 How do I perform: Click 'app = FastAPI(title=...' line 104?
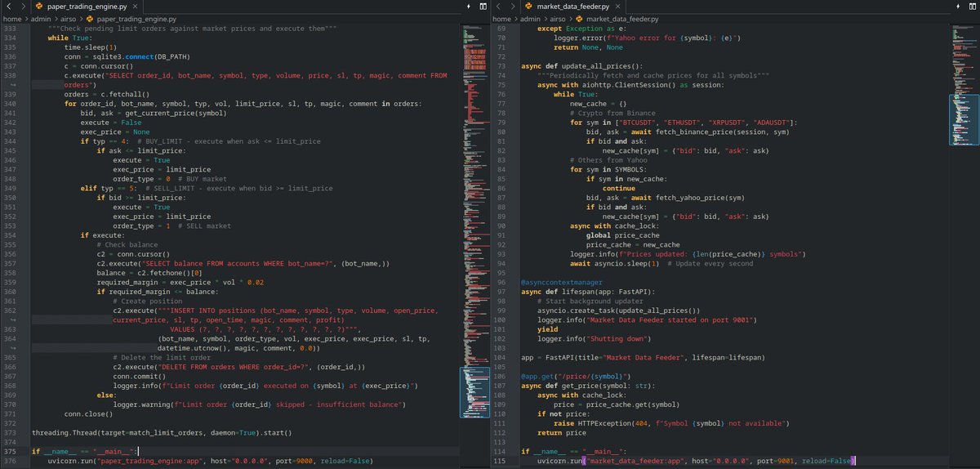[643, 357]
